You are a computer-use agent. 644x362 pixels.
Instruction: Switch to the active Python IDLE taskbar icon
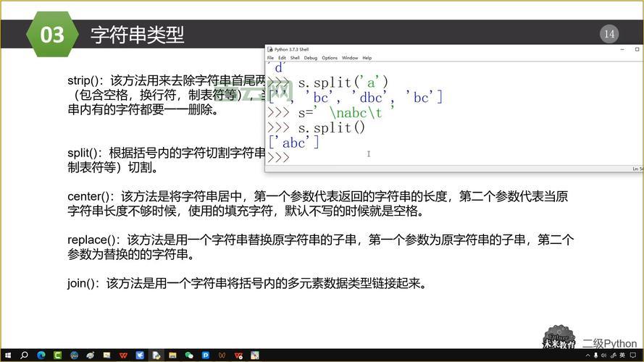(x=156, y=355)
